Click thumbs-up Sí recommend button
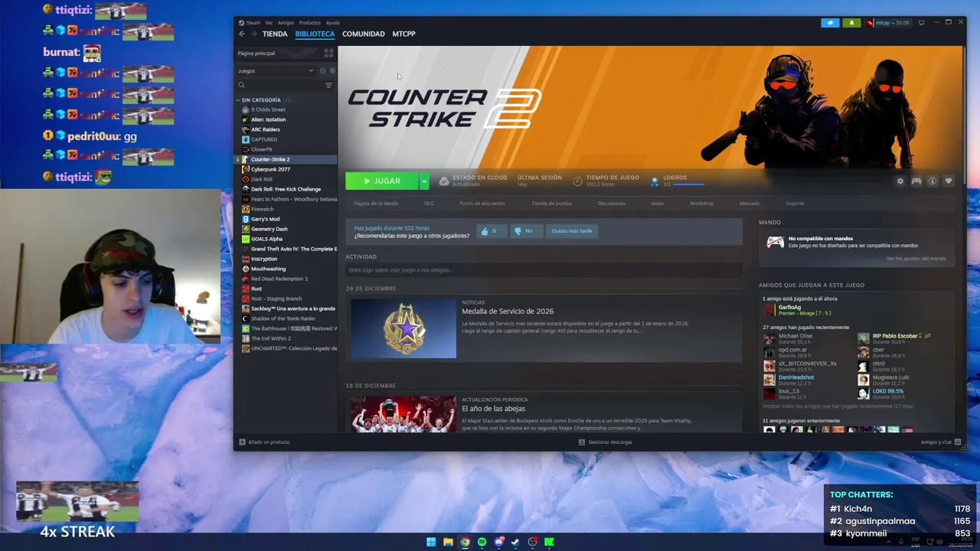Image resolution: width=980 pixels, height=551 pixels. 492,230
